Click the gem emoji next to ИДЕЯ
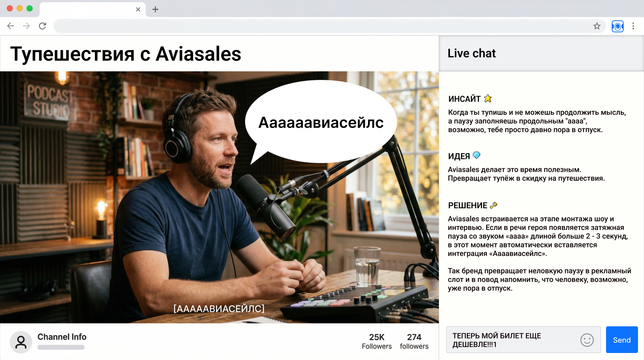644x360 pixels. 477,155
